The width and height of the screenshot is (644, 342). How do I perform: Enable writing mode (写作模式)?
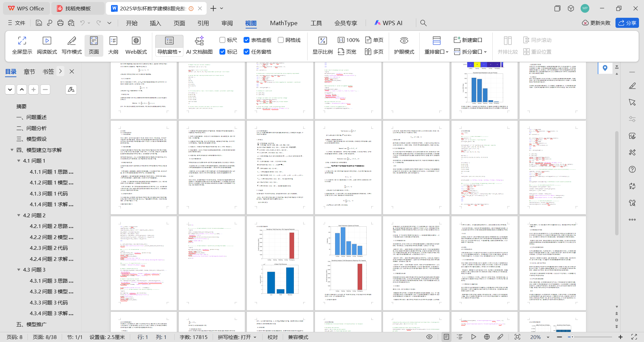[x=72, y=45]
